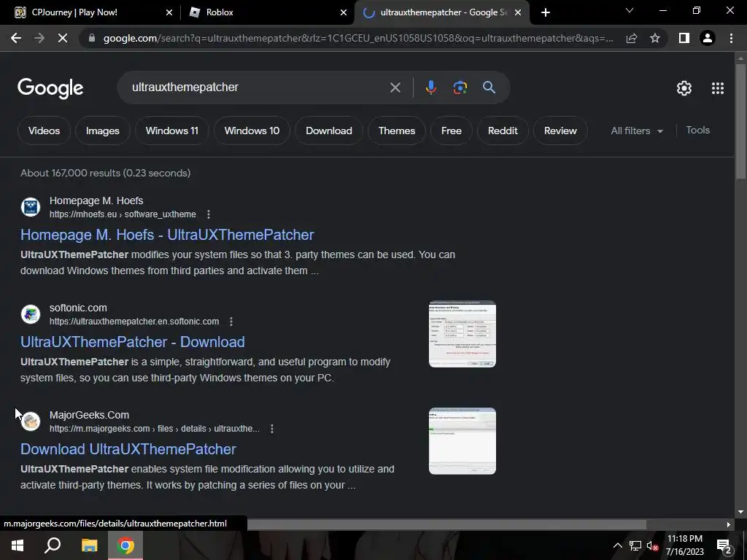Click the MajorGeeks.Com site favicon
This screenshot has width=747, height=560.
tap(31, 421)
